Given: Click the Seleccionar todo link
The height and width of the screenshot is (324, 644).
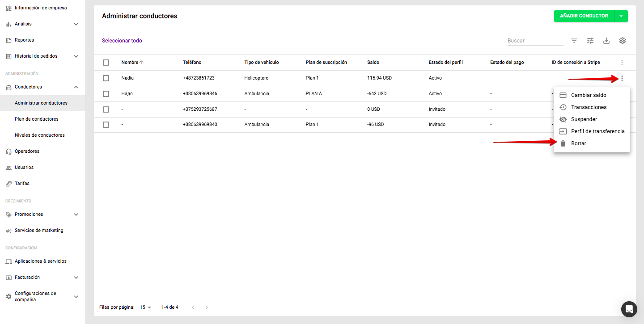Looking at the screenshot, I should tap(122, 41).
